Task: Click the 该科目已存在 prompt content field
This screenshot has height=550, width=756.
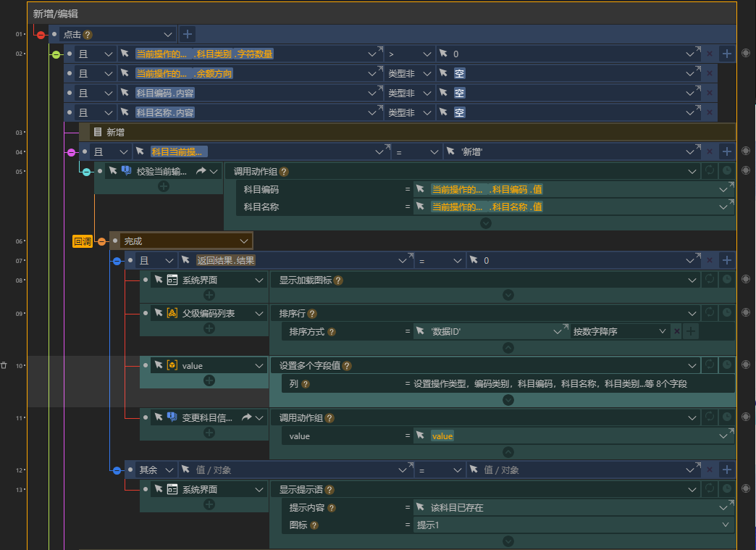Action: pos(574,507)
